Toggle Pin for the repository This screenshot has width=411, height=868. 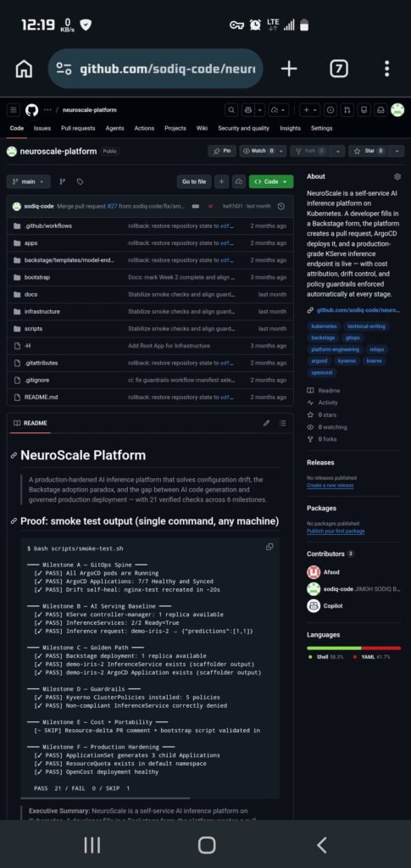click(222, 151)
